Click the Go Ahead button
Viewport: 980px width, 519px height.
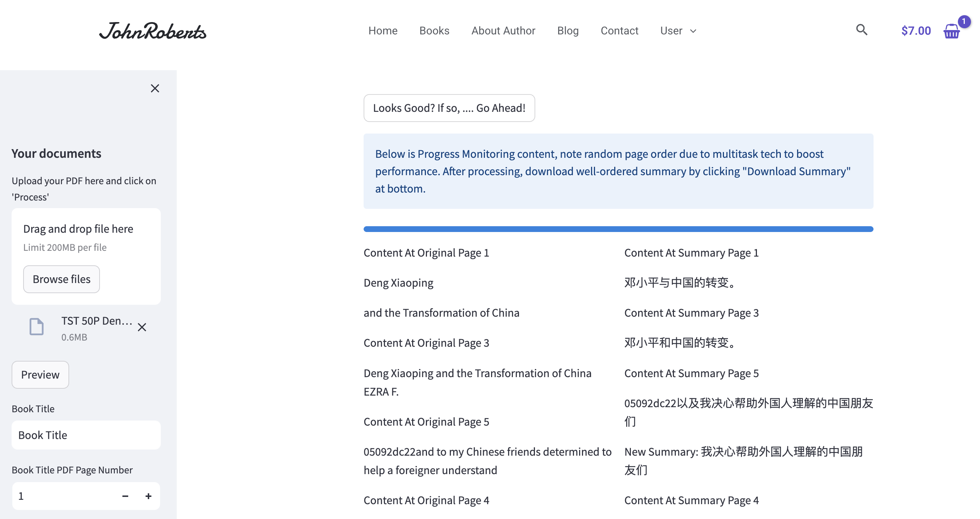click(449, 108)
